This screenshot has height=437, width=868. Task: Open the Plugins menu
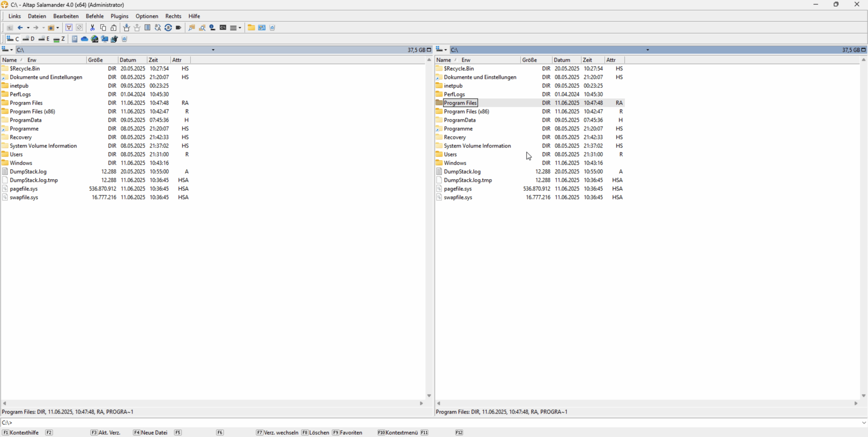coord(119,16)
